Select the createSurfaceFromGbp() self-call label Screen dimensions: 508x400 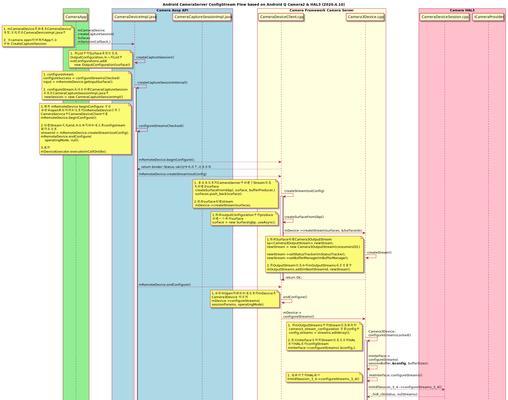click(x=304, y=217)
